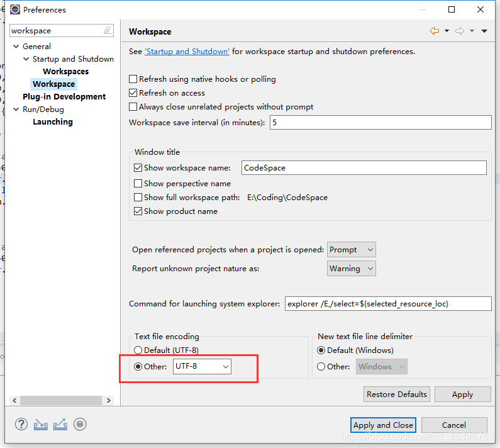
Task: Select Workspaces in the preferences tree
Action: point(65,72)
